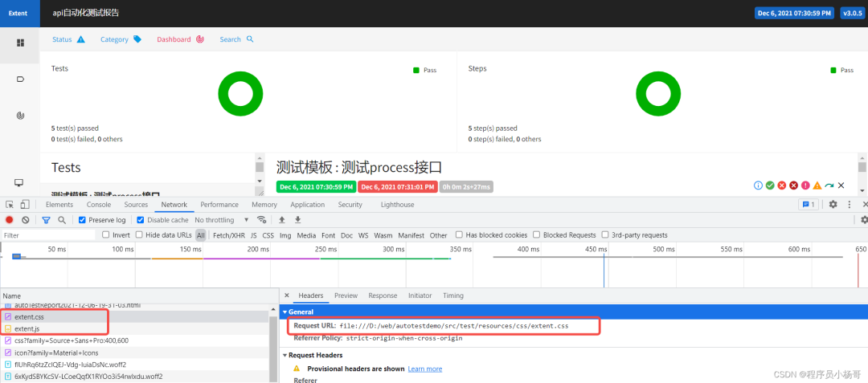Filter steps by the red fail cross icon
This screenshot has height=383, width=868.
coord(782,185)
